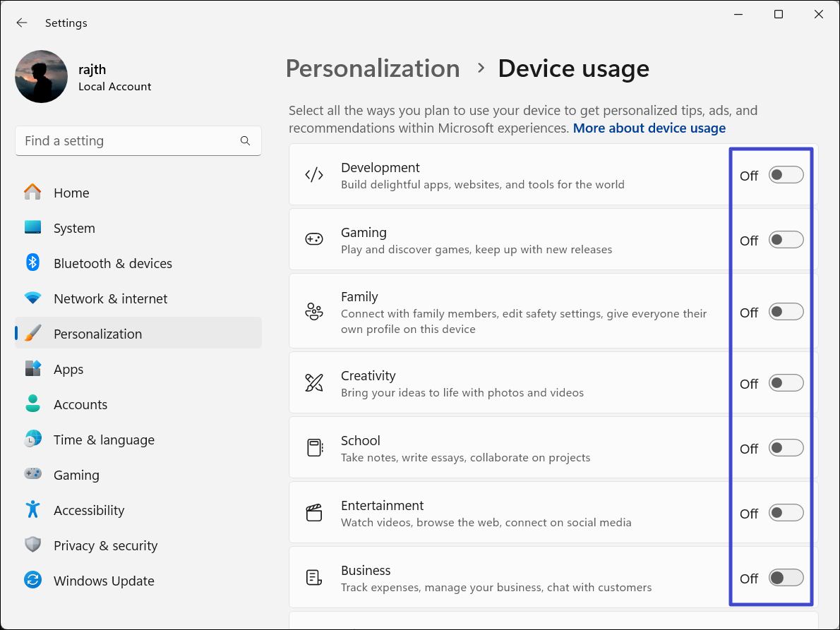840x630 pixels.
Task: Click the back arrow icon
Action: [22, 23]
